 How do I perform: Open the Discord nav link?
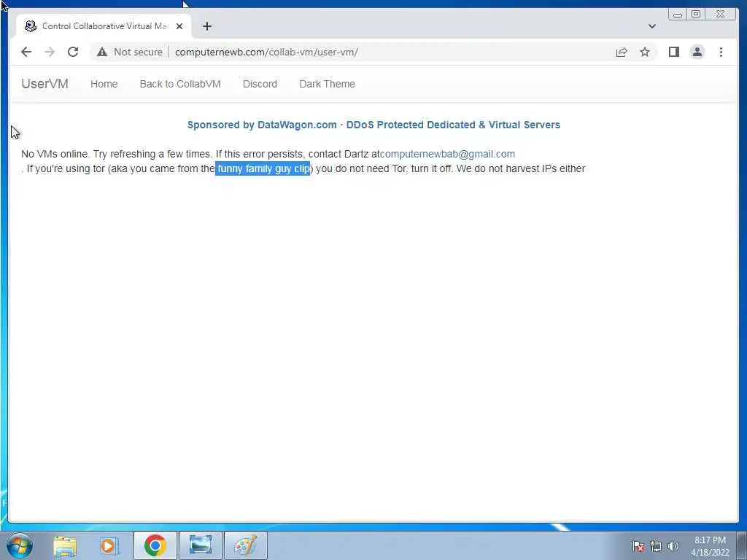tap(260, 84)
